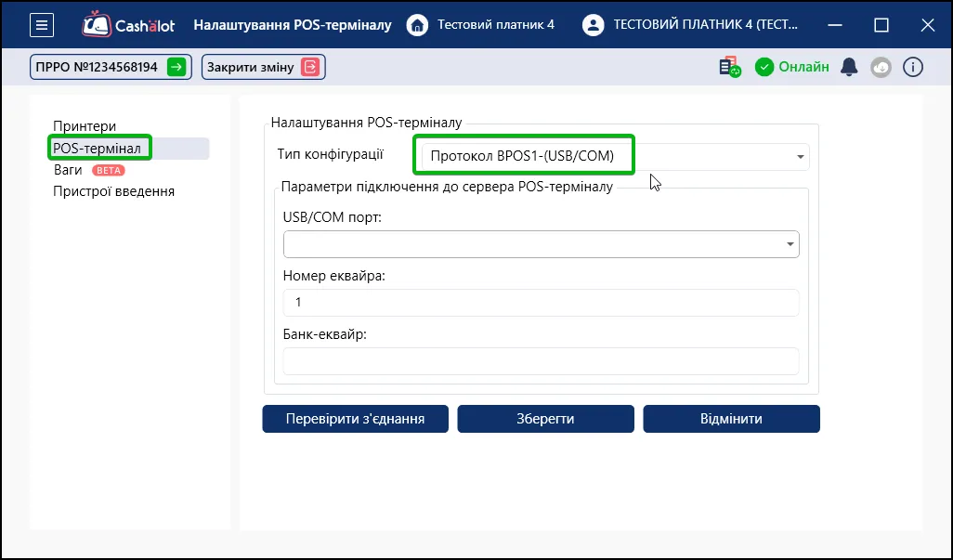
Task: Open the user profile avatar icon
Action: (x=593, y=25)
